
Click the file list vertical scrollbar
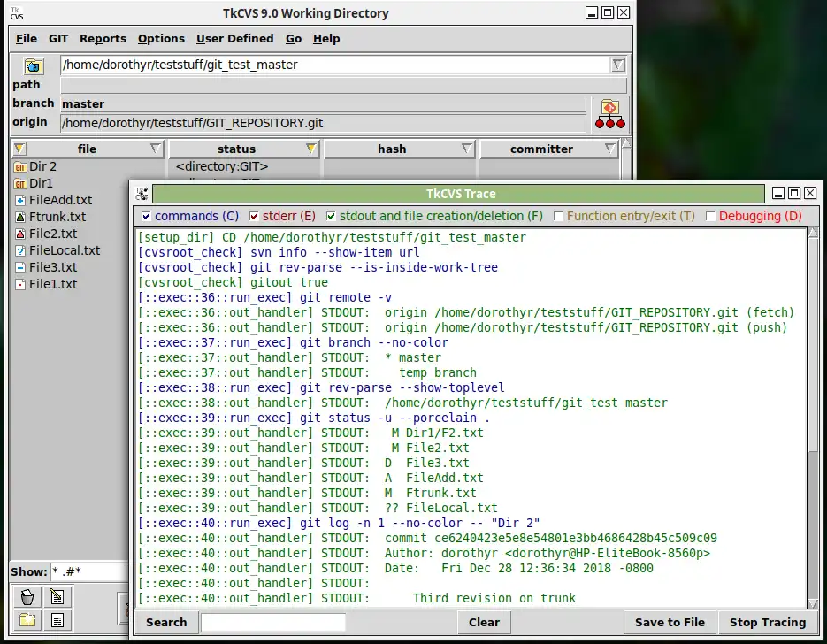[626, 159]
